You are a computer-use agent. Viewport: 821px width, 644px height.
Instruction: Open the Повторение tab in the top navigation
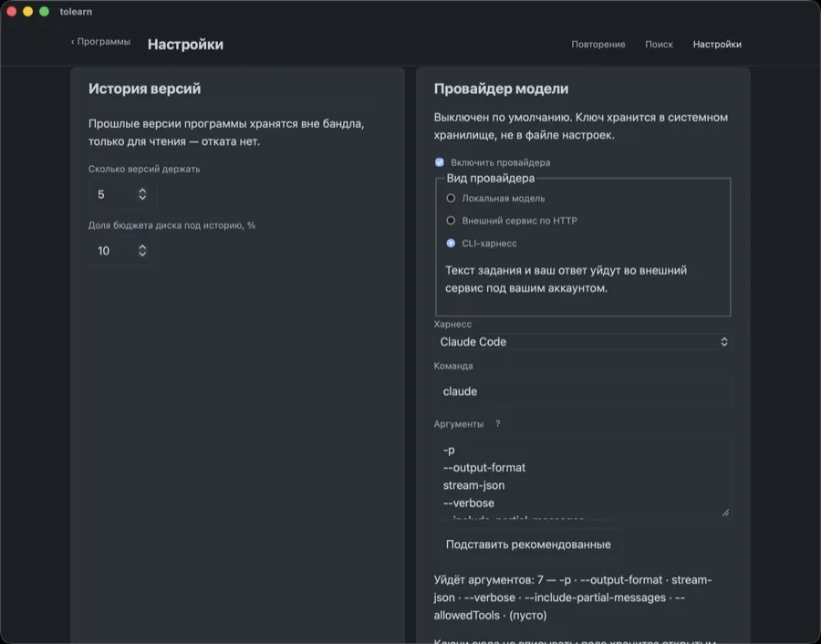pyautogui.click(x=598, y=45)
